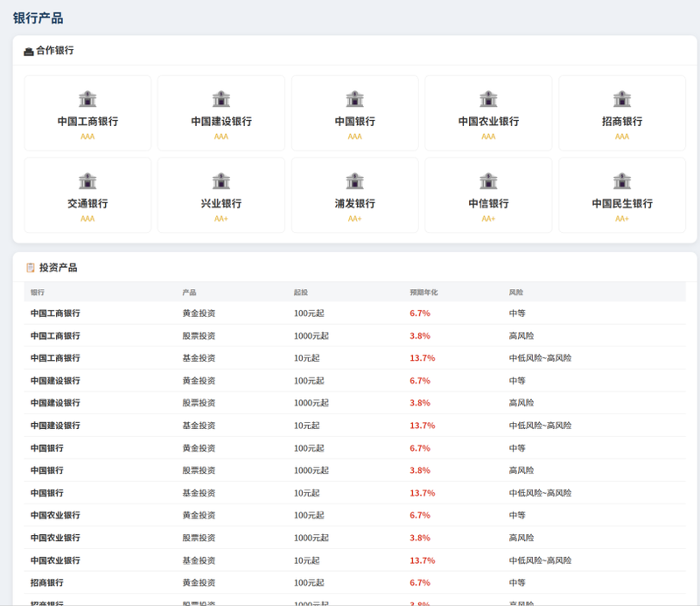The image size is (700, 606).
Task: Click the AAA rating under 招商银行
Action: click(622, 137)
